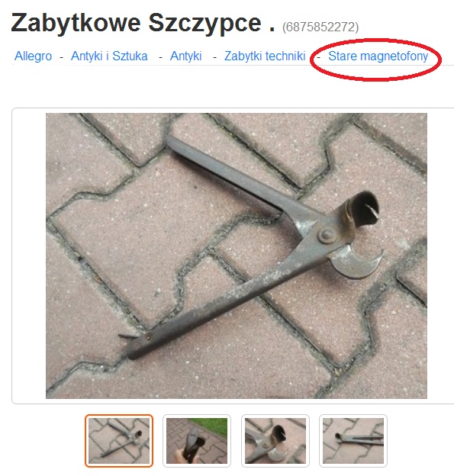The image size is (454, 476).
Task: Click the crescent-shaped lower jaw in the photo
Action: tap(356, 262)
